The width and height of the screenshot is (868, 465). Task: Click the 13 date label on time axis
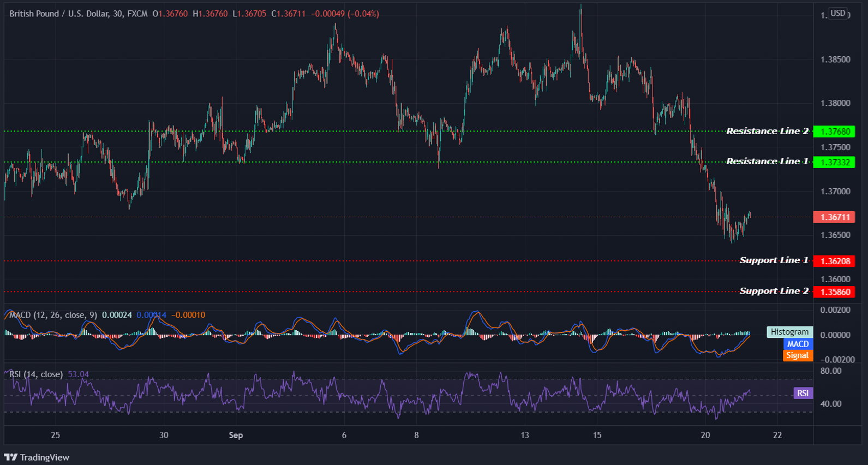525,435
